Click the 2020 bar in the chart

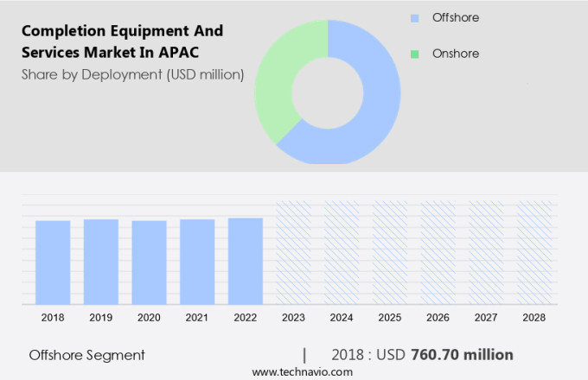click(x=149, y=262)
